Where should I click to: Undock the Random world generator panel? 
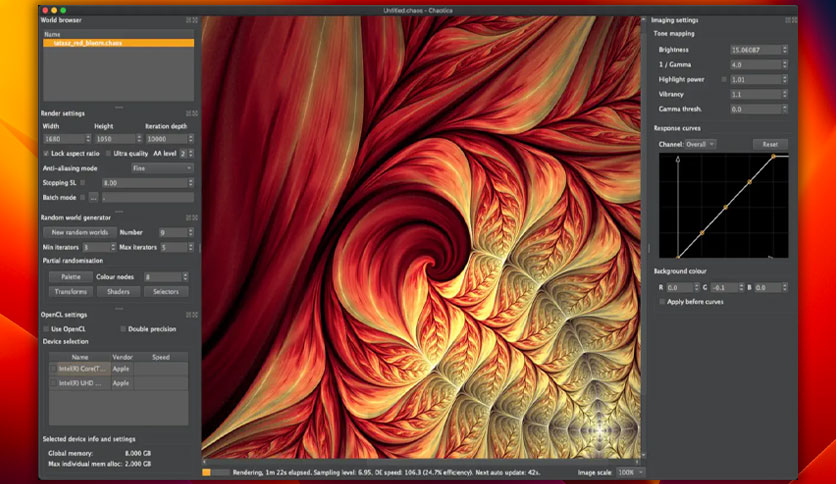click(189, 217)
